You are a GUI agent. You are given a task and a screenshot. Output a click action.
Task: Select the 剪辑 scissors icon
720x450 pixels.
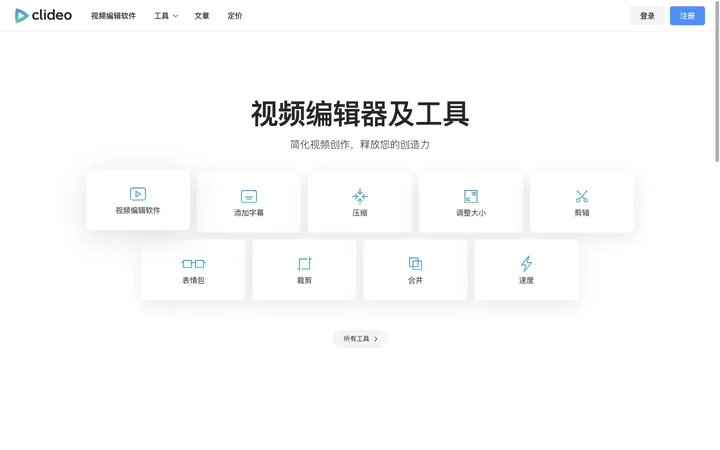pyautogui.click(x=582, y=197)
